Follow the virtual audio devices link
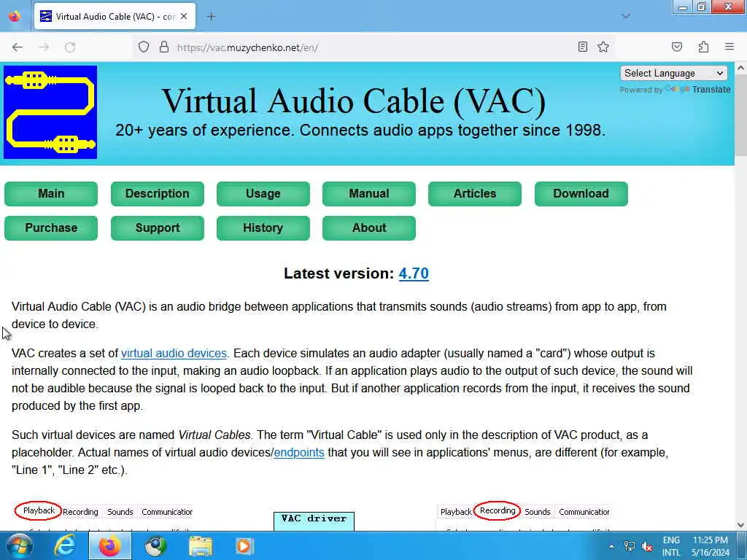Viewport: 747px width, 560px height. pos(174,354)
